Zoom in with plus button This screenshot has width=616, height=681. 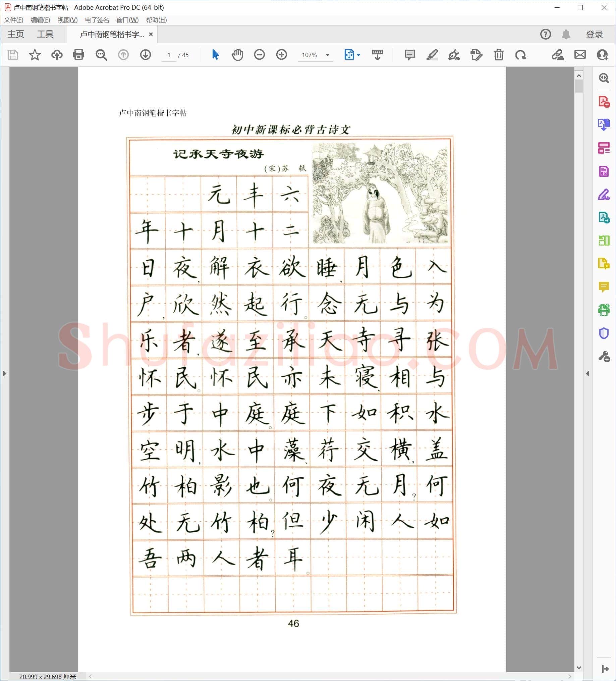[282, 54]
